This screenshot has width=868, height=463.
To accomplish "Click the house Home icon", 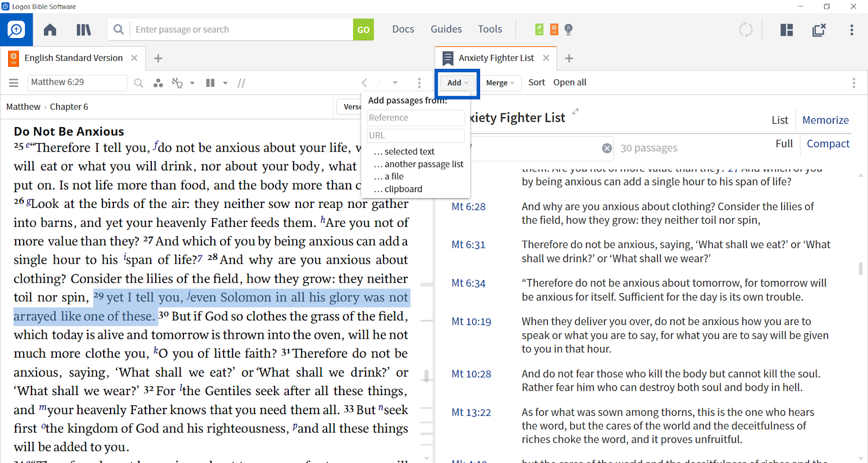I will pos(50,29).
